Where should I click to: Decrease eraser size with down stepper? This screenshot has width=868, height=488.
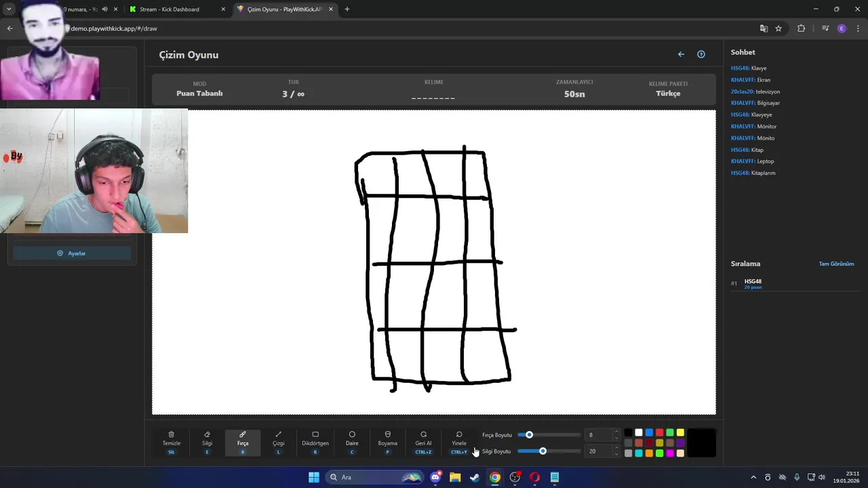pyautogui.click(x=616, y=455)
